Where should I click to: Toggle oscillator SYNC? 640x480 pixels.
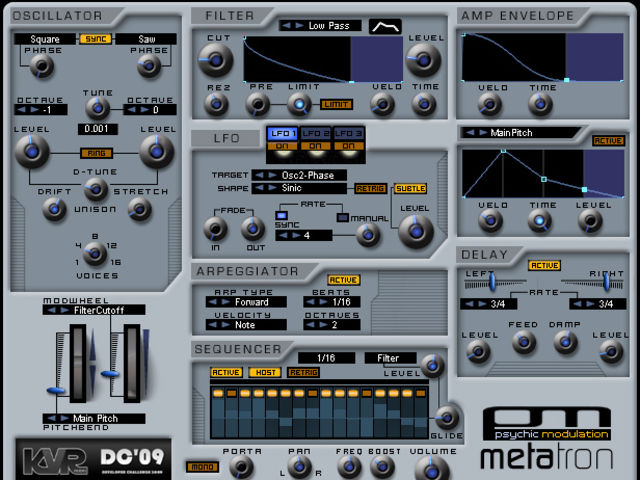(x=96, y=39)
